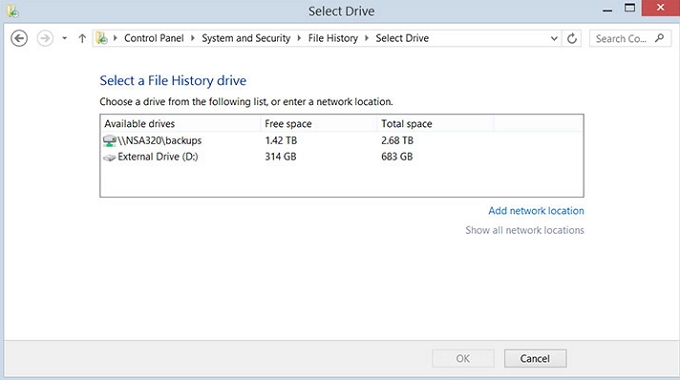Click the 314 GB free space value
Viewport: 680px width, 380px height.
coord(281,157)
